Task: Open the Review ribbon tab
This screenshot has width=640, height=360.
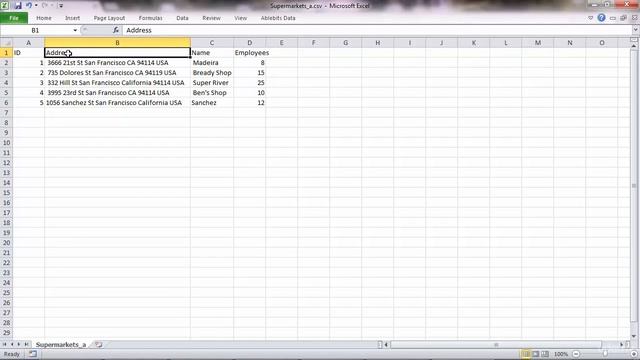Action: click(211, 18)
